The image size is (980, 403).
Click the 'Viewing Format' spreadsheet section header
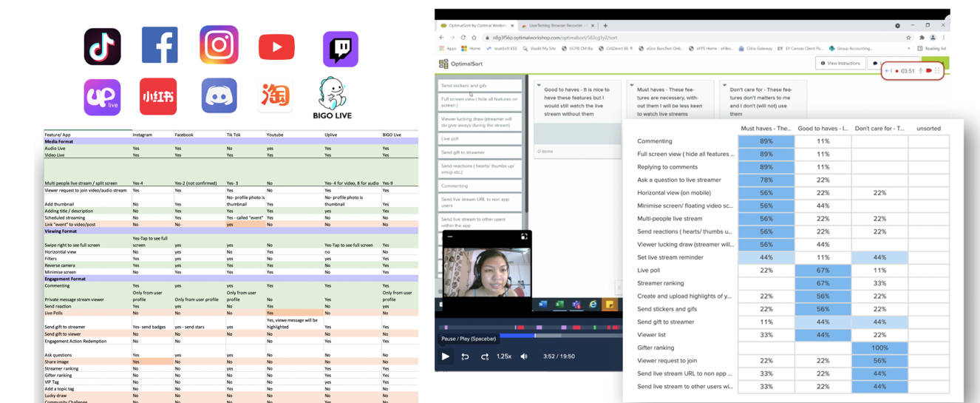click(61, 231)
